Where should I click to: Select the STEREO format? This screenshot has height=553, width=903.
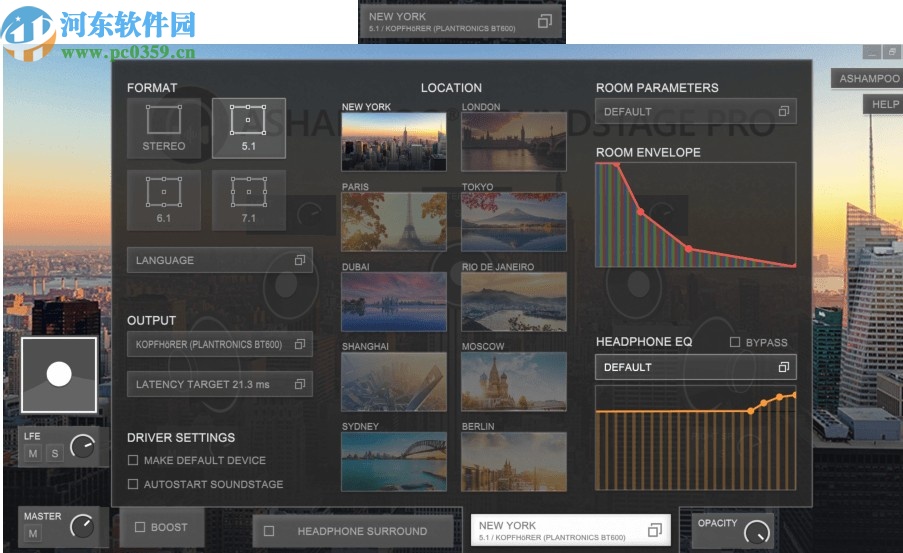pyautogui.click(x=164, y=128)
